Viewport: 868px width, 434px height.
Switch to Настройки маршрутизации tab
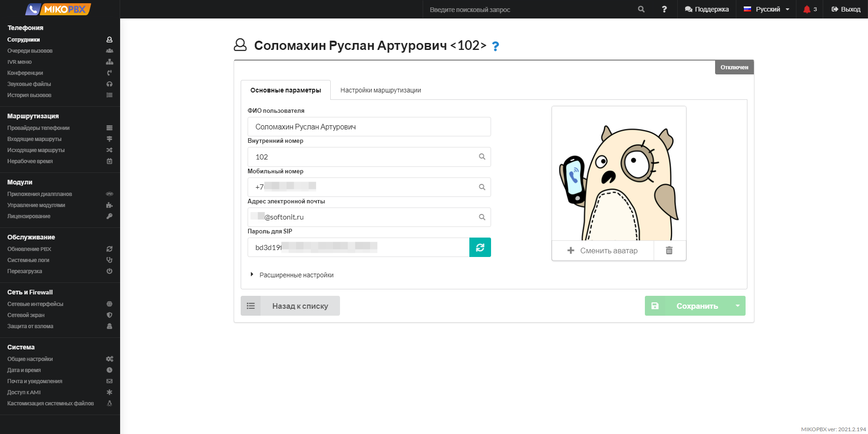(x=380, y=90)
